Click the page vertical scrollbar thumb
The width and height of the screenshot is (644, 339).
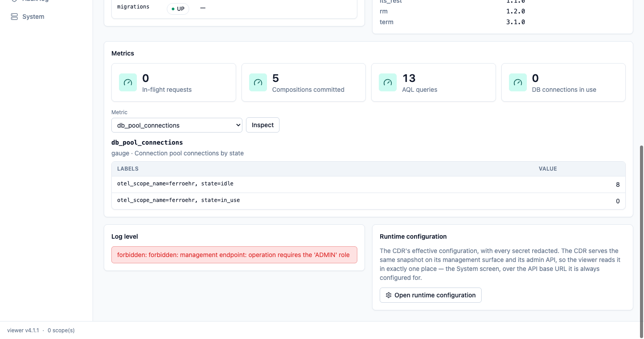pyautogui.click(x=641, y=241)
